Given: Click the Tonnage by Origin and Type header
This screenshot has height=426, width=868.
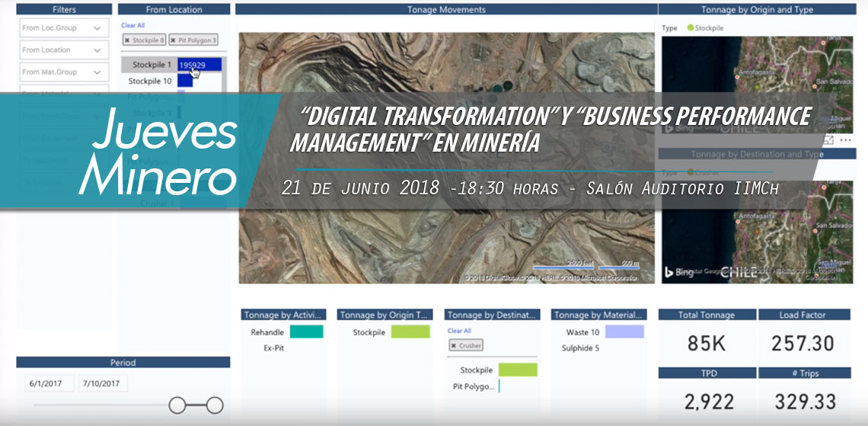Looking at the screenshot, I should 757,9.
